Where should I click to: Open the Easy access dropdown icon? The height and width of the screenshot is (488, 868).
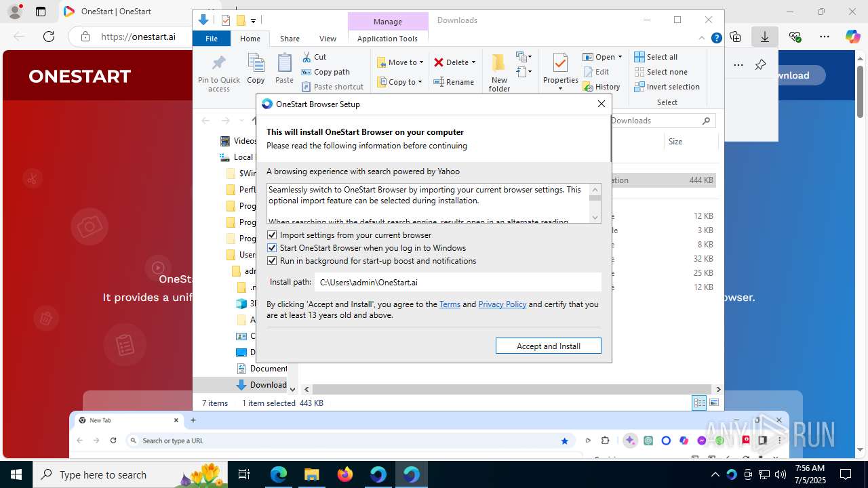pyautogui.click(x=524, y=71)
